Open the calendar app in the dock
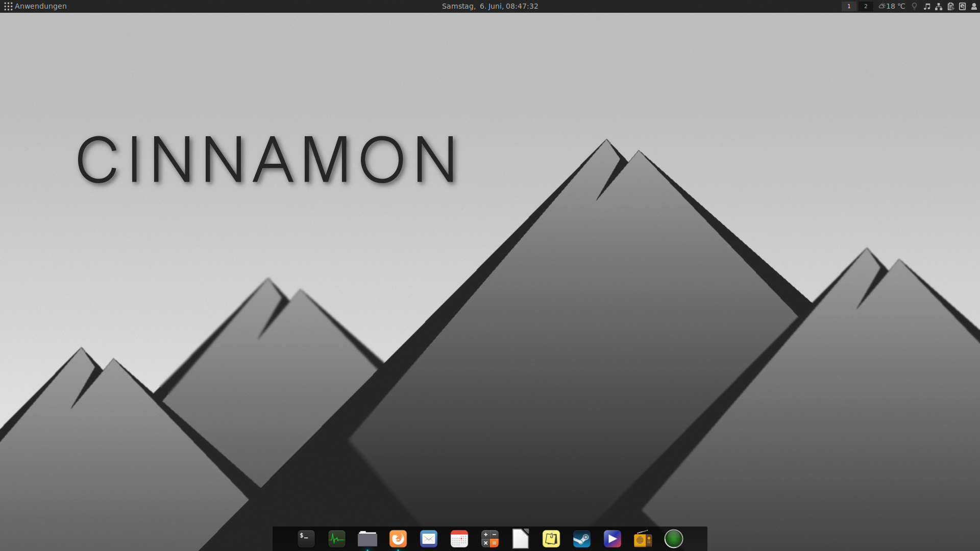This screenshot has width=980, height=551. coord(459,539)
